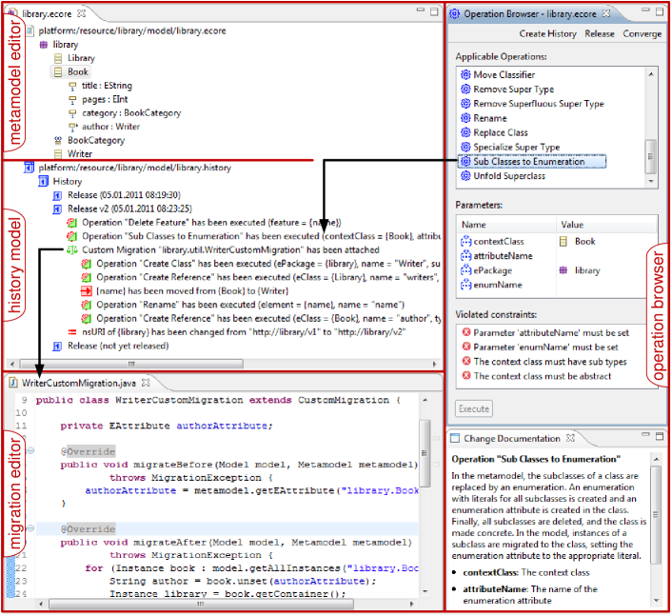Image resolution: width=672 pixels, height=616 pixels.
Task: Click the {name} has been moved entry icon
Action: point(86,291)
